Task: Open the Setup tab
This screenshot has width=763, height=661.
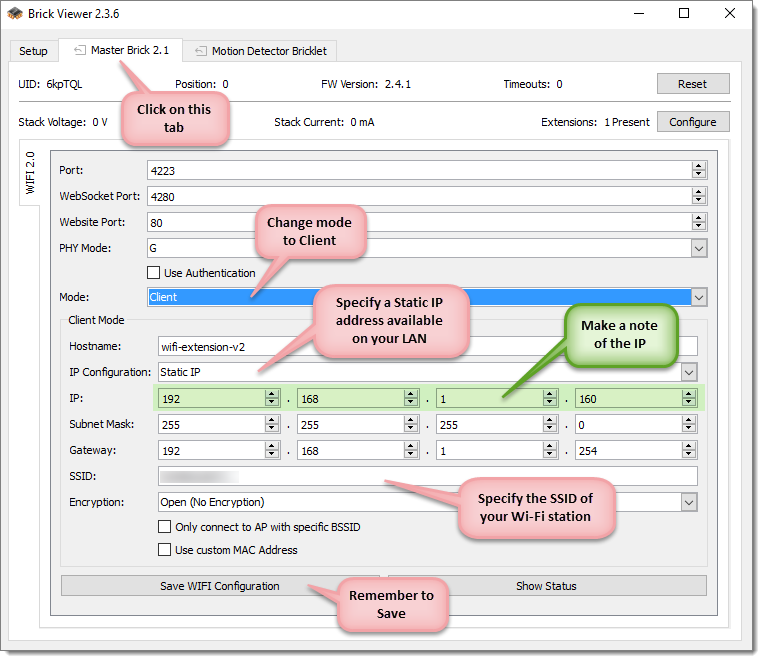Action: [x=33, y=51]
